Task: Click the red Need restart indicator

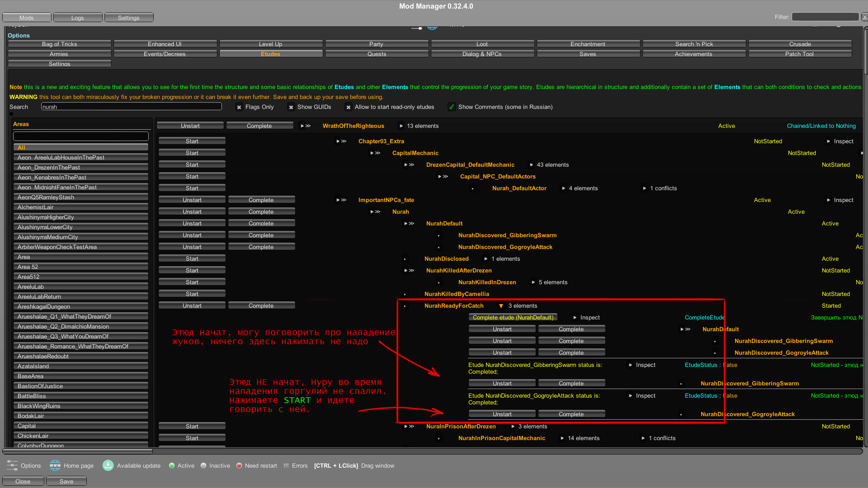Action: tap(239, 465)
